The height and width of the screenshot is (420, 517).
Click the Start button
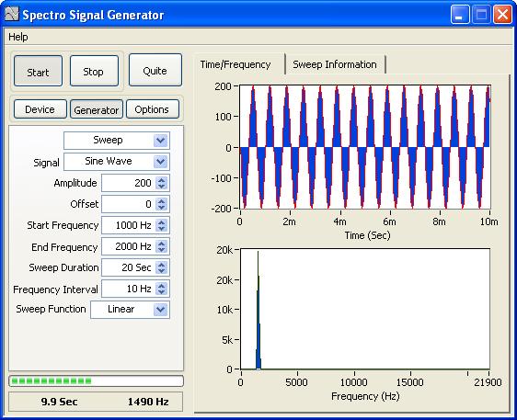(x=39, y=71)
